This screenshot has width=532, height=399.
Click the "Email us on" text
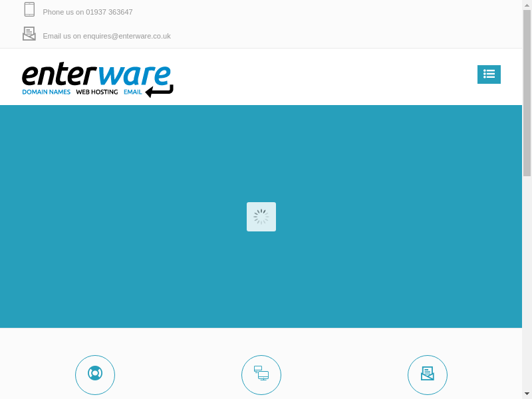(x=62, y=36)
